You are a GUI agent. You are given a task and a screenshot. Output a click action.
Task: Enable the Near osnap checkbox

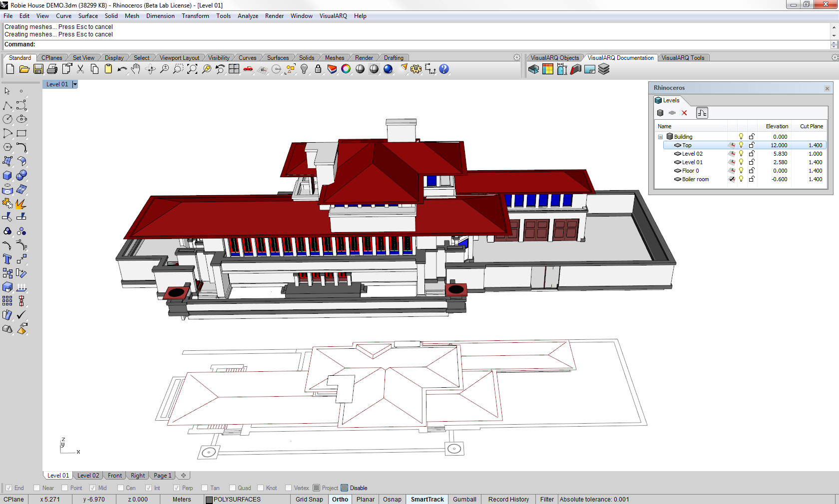click(x=36, y=488)
